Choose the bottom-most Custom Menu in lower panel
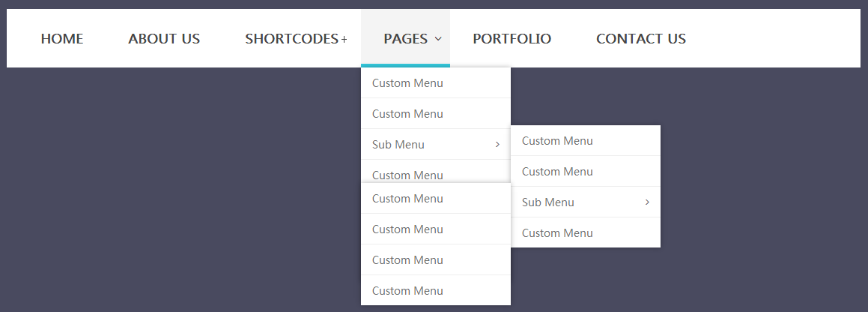This screenshot has height=312, width=868. 407,291
